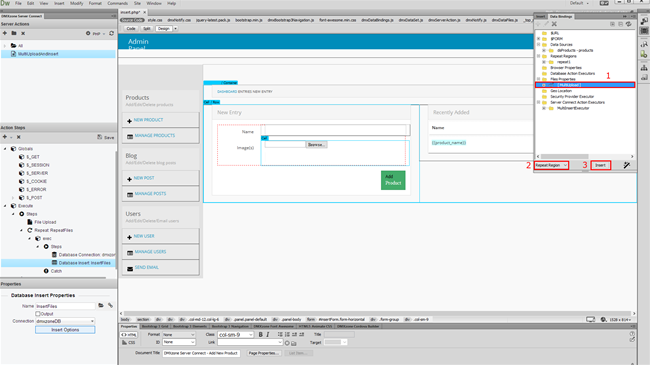Apply bold formatting with B icon
This screenshot has height=365, width=650.
(260, 335)
